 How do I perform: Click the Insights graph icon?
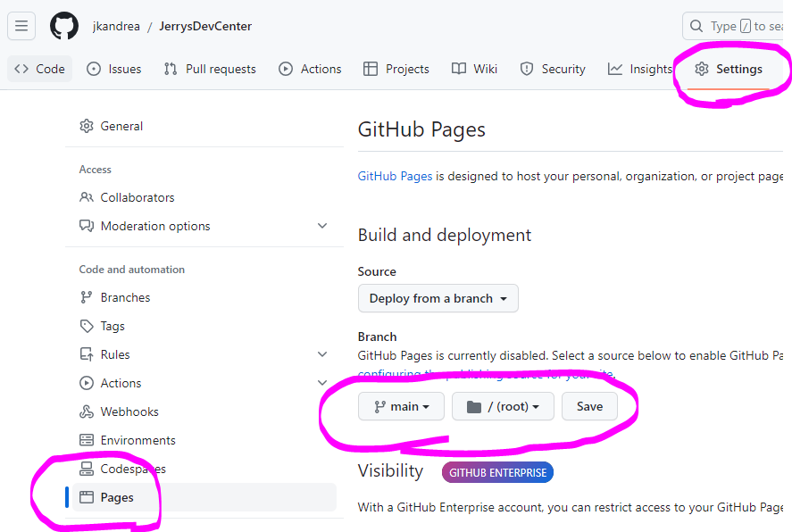tap(614, 69)
